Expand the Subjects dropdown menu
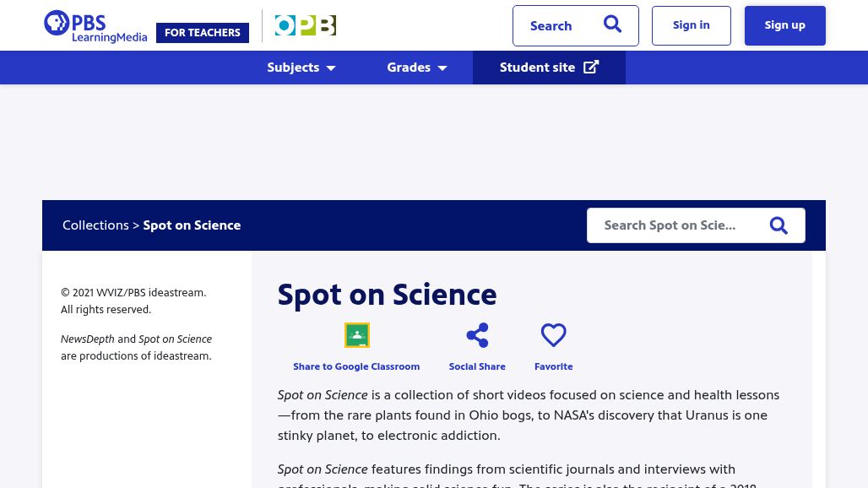This screenshot has width=868, height=488. pyautogui.click(x=301, y=68)
